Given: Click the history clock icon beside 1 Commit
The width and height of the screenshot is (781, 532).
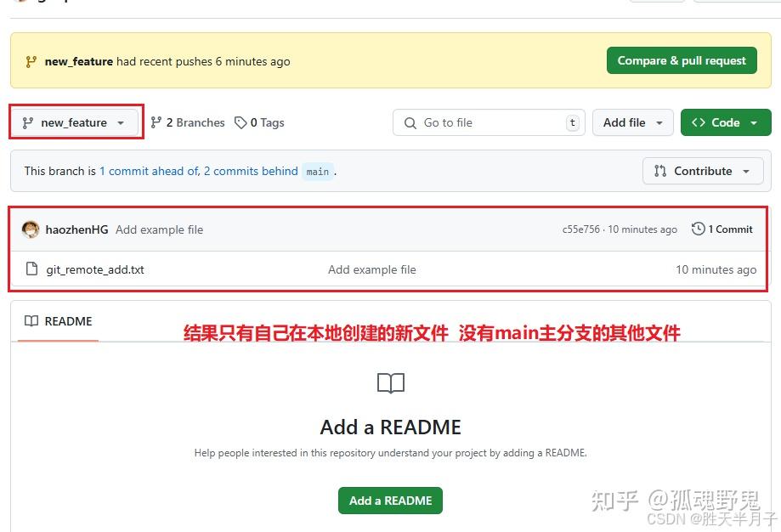Looking at the screenshot, I should click(699, 229).
